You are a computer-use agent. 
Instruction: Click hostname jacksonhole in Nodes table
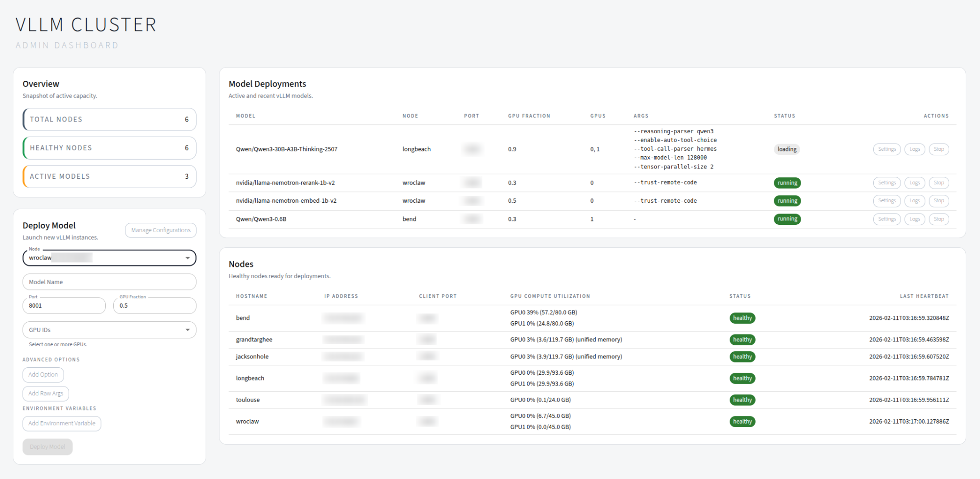click(x=252, y=357)
